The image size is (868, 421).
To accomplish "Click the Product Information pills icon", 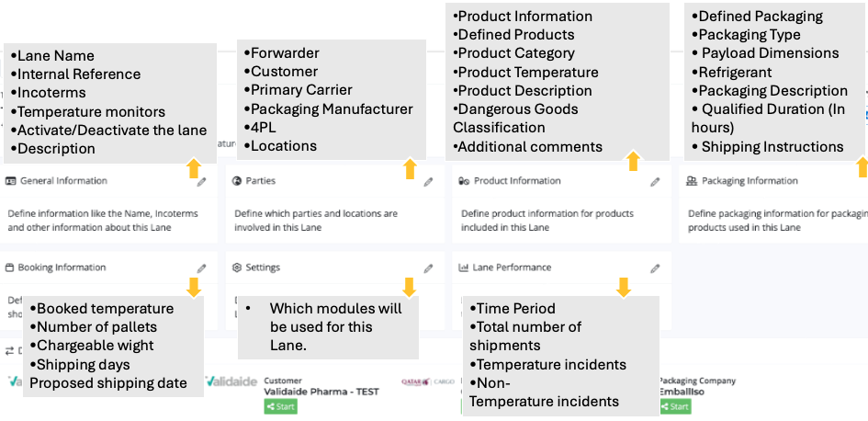I will (x=464, y=182).
